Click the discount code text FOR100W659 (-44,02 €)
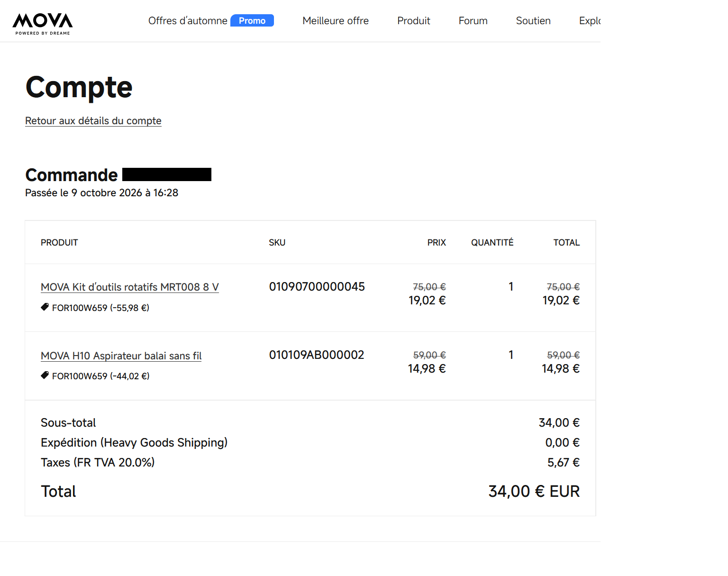 click(x=100, y=376)
